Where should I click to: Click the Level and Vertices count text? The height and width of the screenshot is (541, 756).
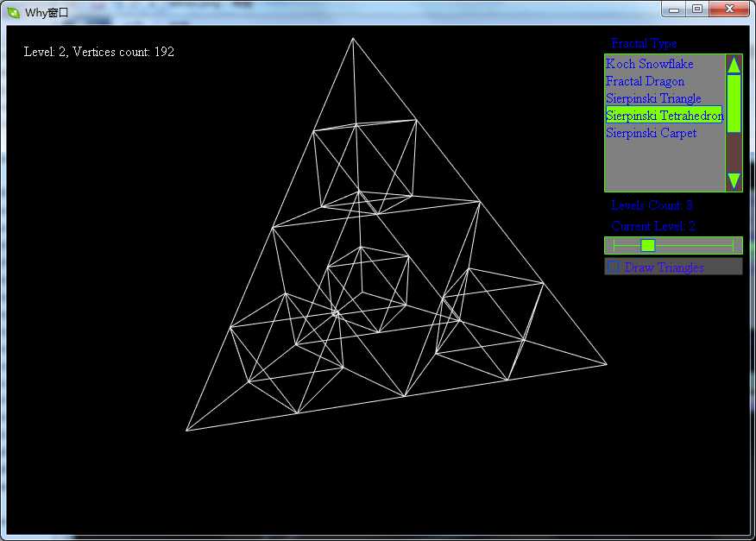click(x=99, y=52)
